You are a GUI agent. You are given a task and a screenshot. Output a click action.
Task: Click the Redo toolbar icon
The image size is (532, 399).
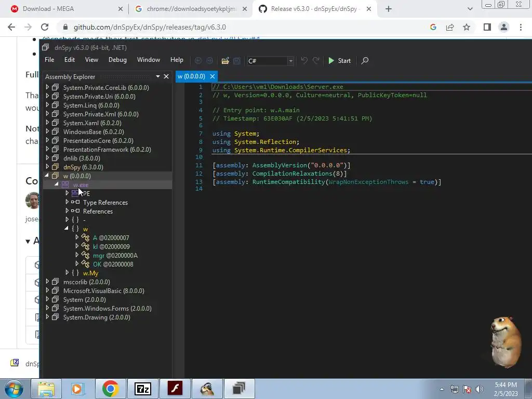pyautogui.click(x=316, y=60)
